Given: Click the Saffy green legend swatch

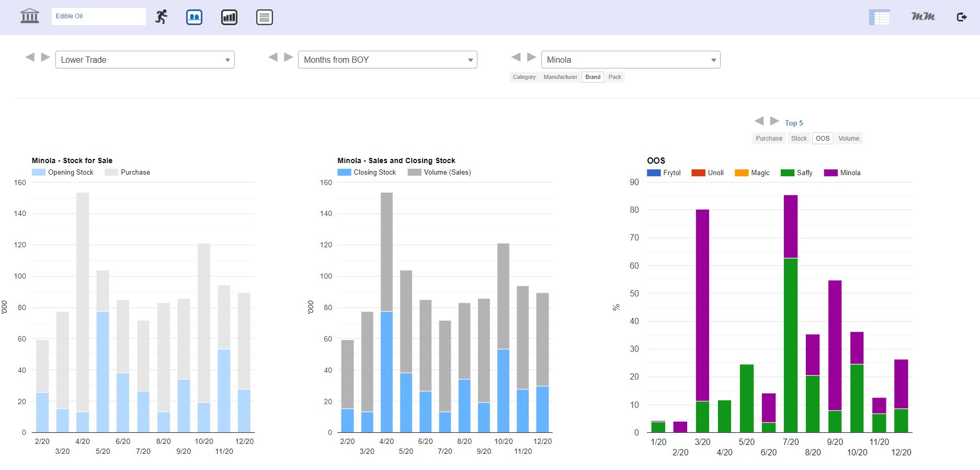Looking at the screenshot, I should (x=787, y=173).
